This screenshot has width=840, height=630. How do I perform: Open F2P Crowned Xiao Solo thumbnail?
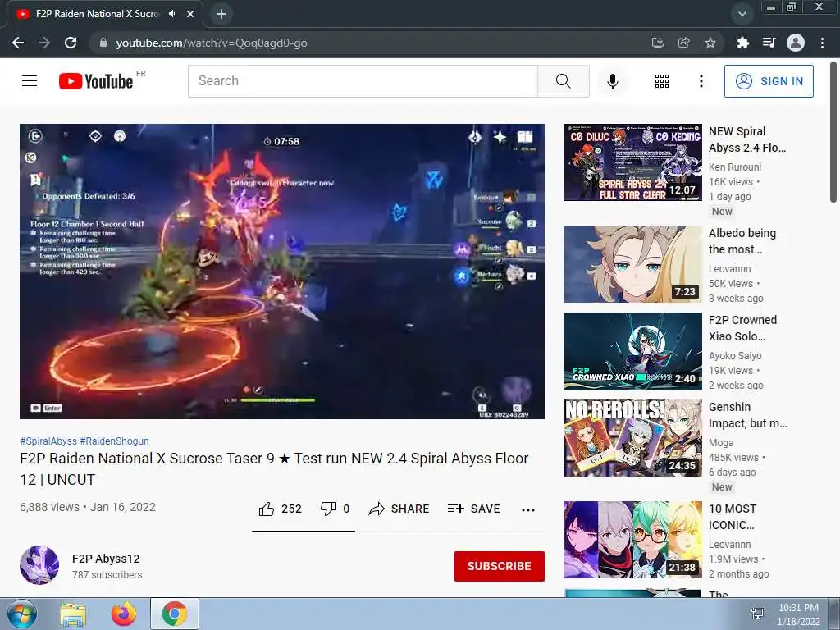click(632, 351)
